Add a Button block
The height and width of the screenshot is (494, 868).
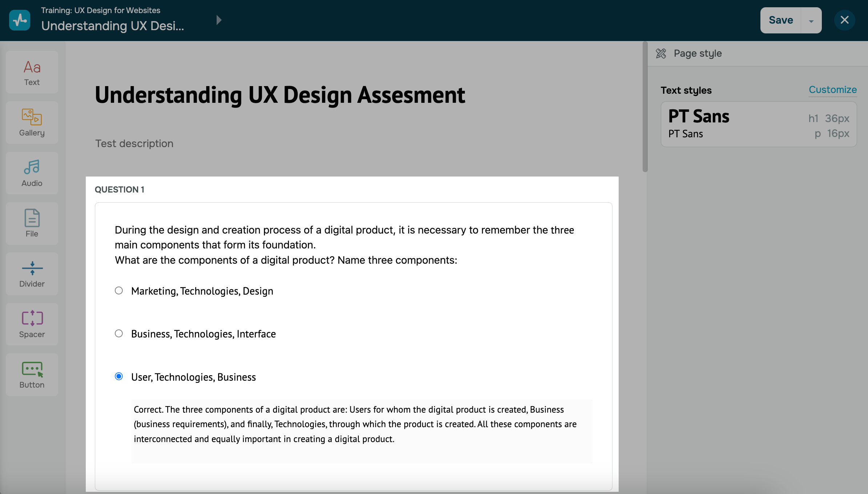(32, 375)
